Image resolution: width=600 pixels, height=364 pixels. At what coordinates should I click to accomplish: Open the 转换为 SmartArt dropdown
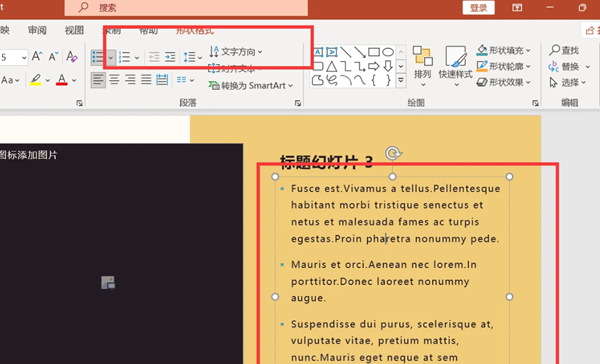(x=251, y=85)
